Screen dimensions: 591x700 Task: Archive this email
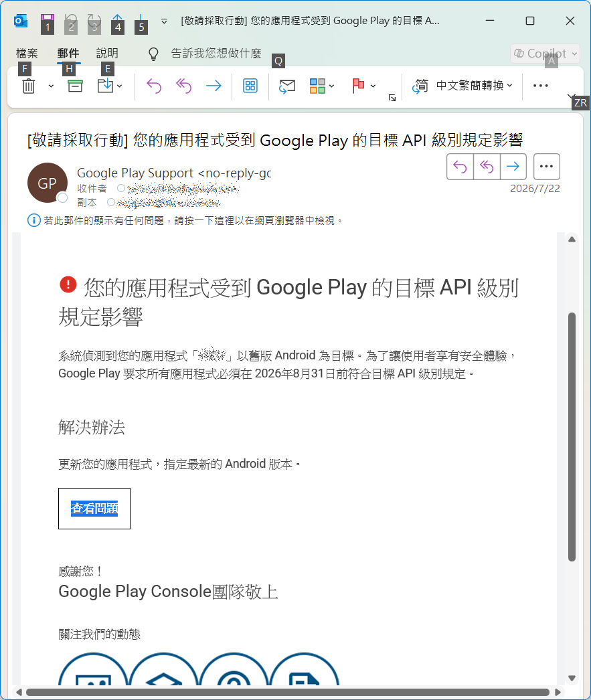tap(75, 86)
